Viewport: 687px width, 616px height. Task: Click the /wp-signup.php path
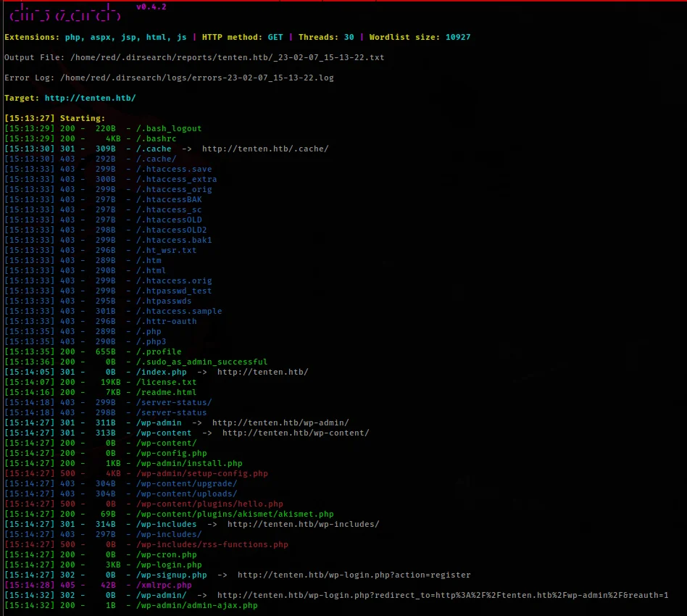(x=171, y=575)
